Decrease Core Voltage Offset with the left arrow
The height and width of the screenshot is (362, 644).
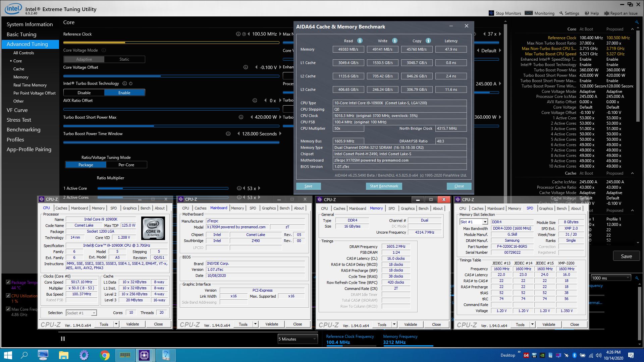tap(256, 67)
